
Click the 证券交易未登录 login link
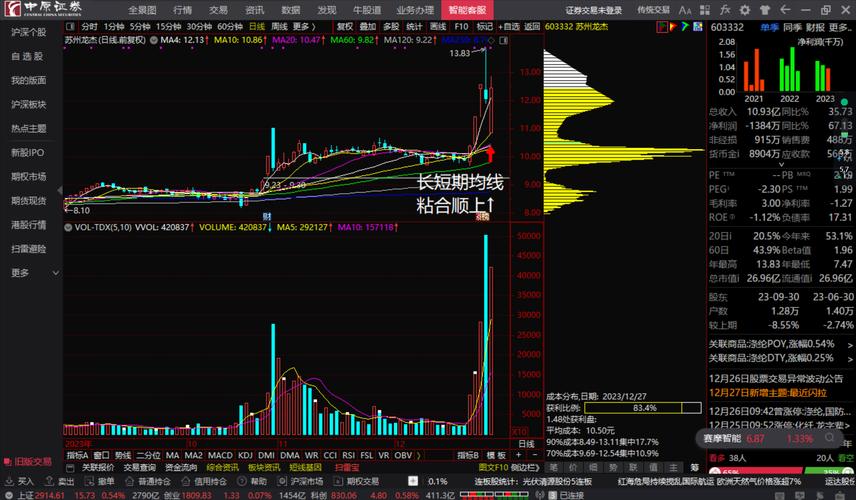click(x=593, y=10)
